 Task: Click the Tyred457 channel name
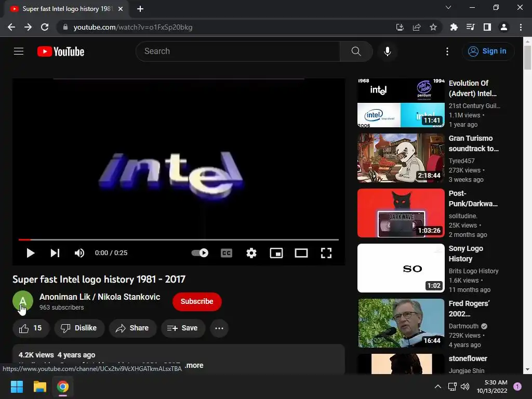click(462, 161)
